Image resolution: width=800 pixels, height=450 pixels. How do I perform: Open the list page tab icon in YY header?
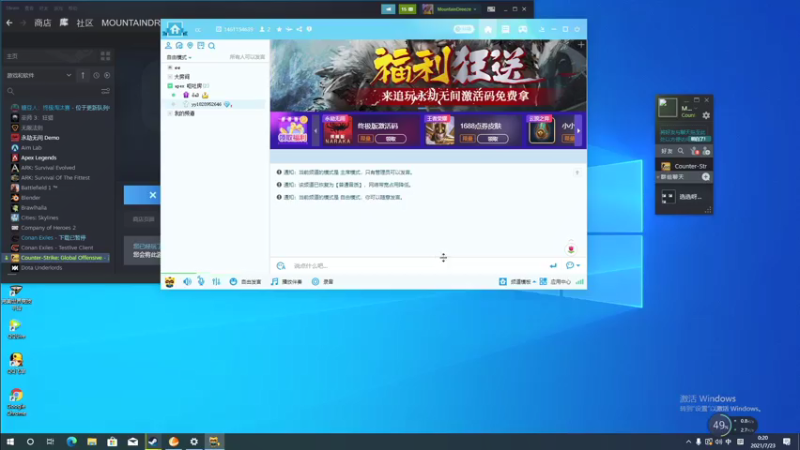tap(505, 30)
